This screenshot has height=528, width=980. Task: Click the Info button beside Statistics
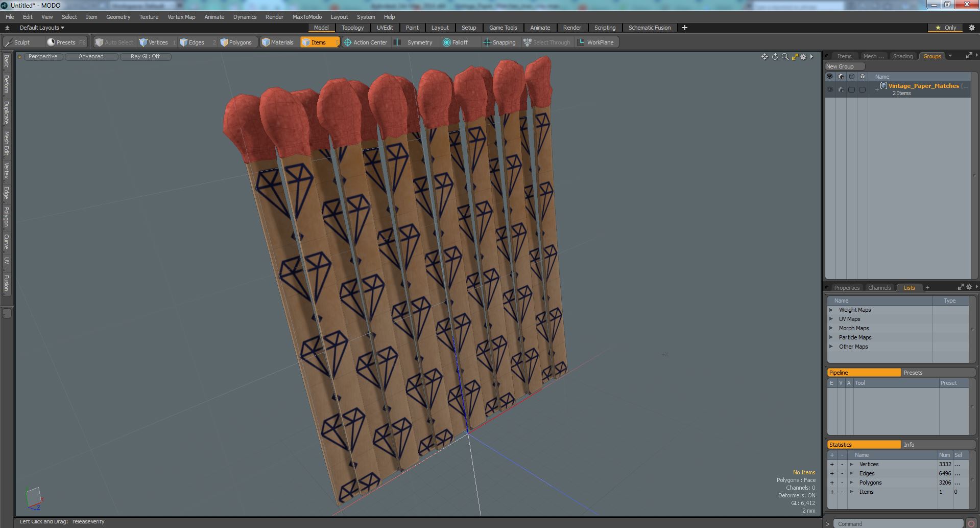938,445
